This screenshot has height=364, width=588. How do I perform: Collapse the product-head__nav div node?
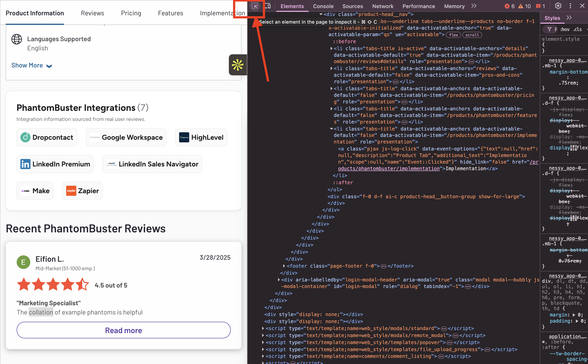pyautogui.click(x=321, y=14)
